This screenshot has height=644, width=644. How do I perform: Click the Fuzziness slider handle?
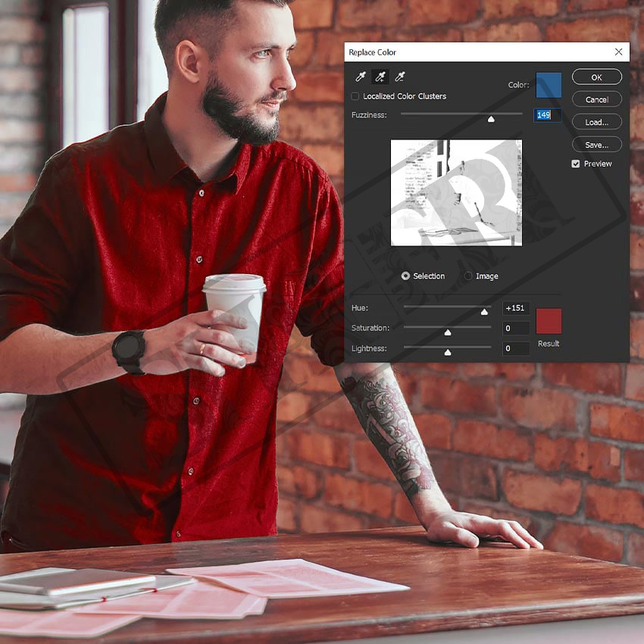pos(491,119)
